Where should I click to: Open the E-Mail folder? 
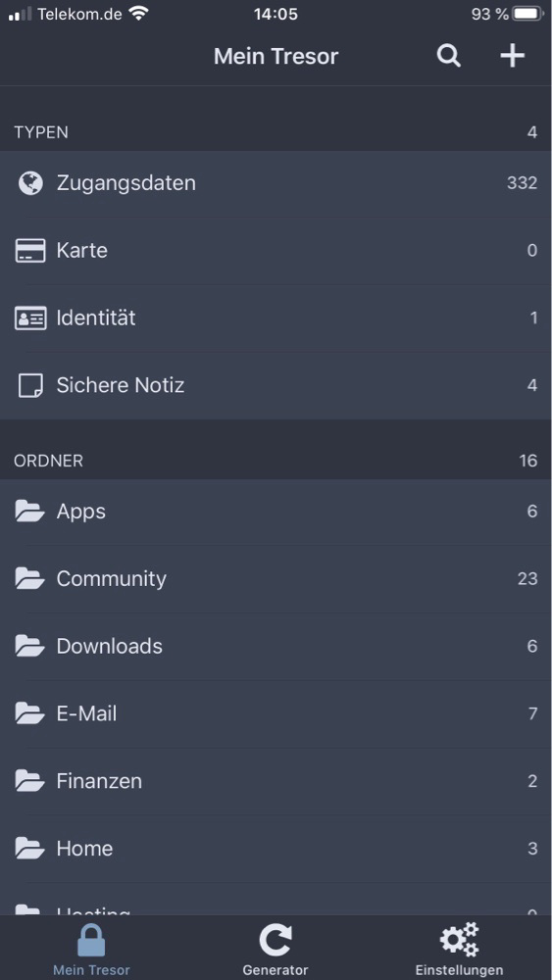point(276,713)
